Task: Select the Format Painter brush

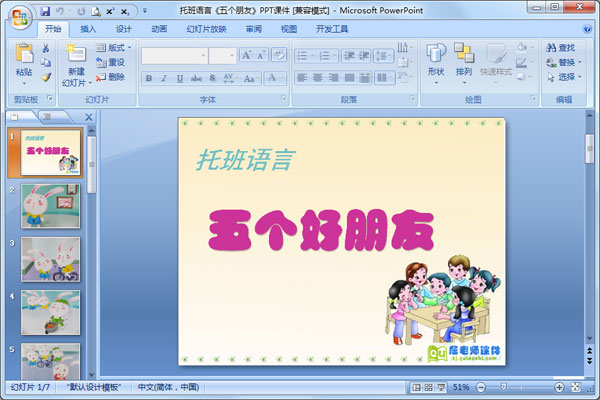Action: click(x=46, y=77)
